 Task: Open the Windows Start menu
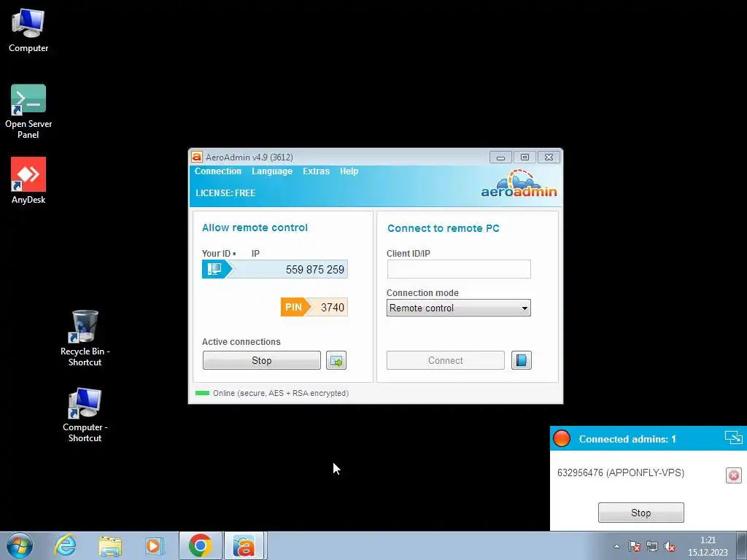pyautogui.click(x=20, y=545)
